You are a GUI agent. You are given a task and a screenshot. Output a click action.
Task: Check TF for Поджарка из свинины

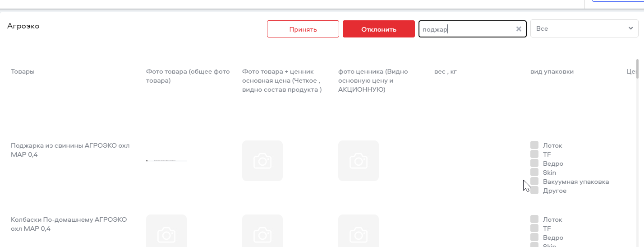coord(534,154)
